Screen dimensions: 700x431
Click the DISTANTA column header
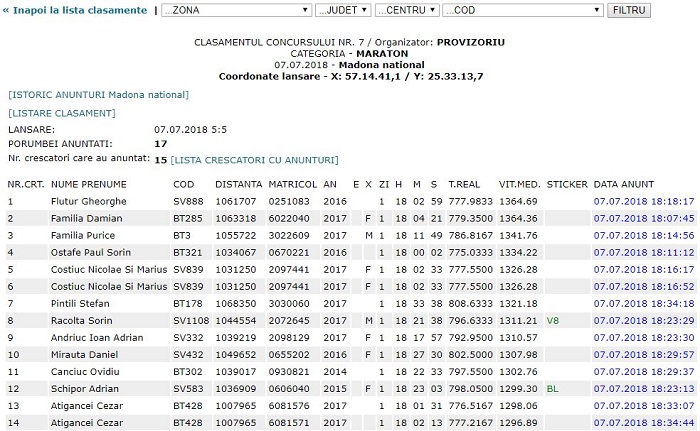(x=238, y=184)
